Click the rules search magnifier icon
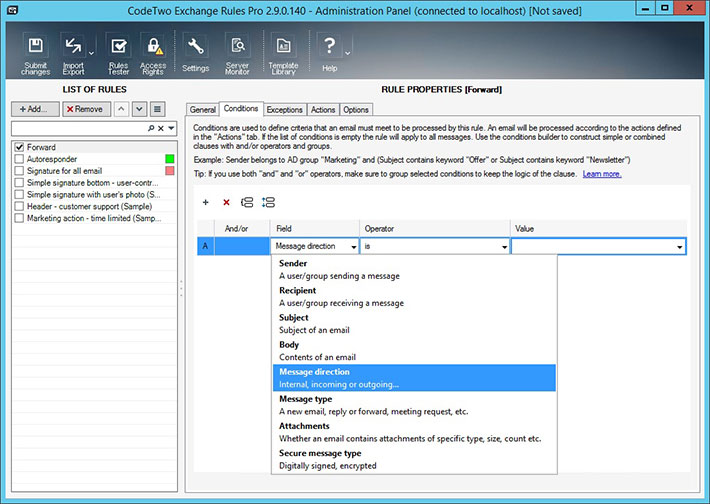710x504 pixels. point(151,128)
